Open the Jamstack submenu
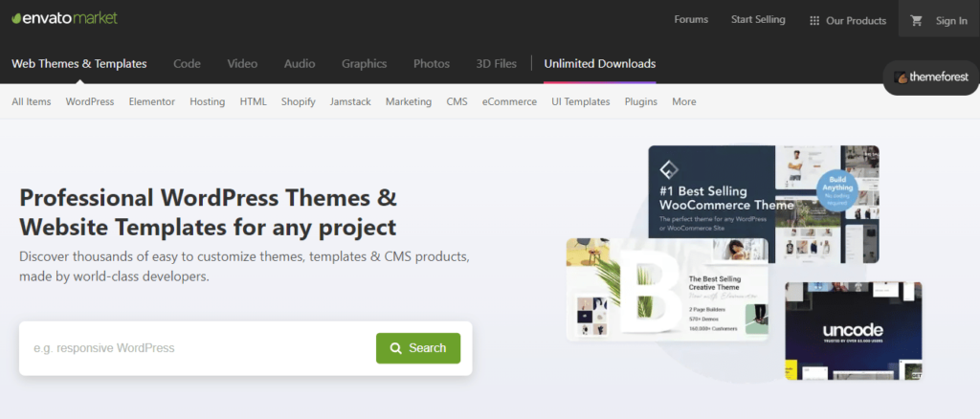This screenshot has width=980, height=419. (x=350, y=101)
